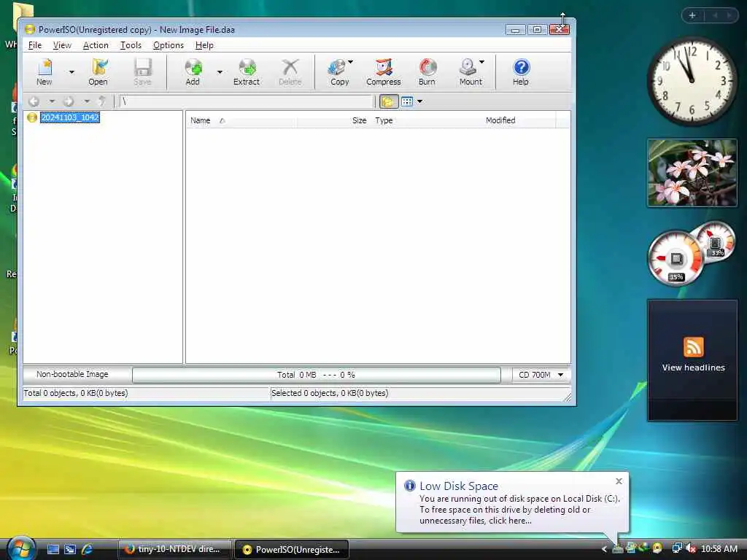Click the Total 0 MB capacity bar
The height and width of the screenshot is (560, 747).
coord(317,375)
